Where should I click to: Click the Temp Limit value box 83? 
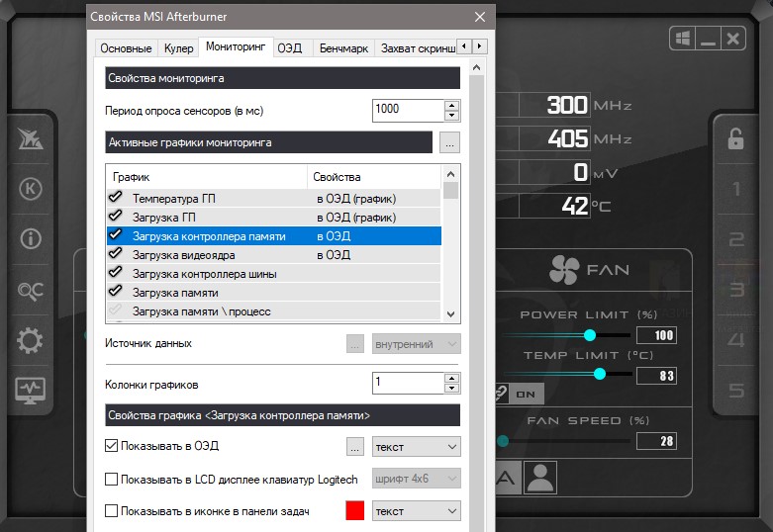click(656, 376)
